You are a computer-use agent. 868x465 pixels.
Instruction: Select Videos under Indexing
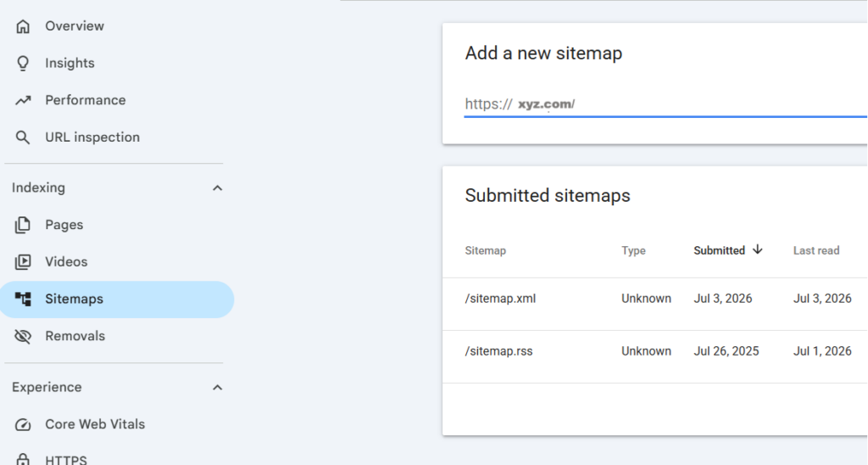coord(66,261)
